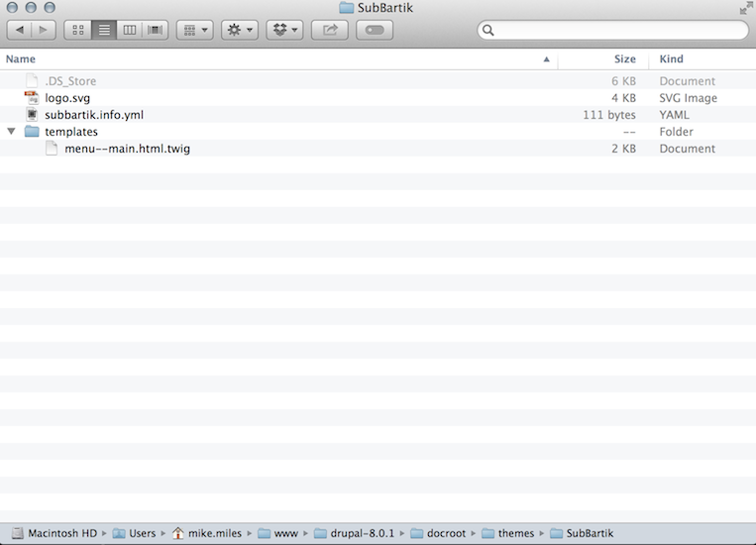756x545 pixels.
Task: Open the Dropbox dropdown menu
Action: [x=284, y=31]
